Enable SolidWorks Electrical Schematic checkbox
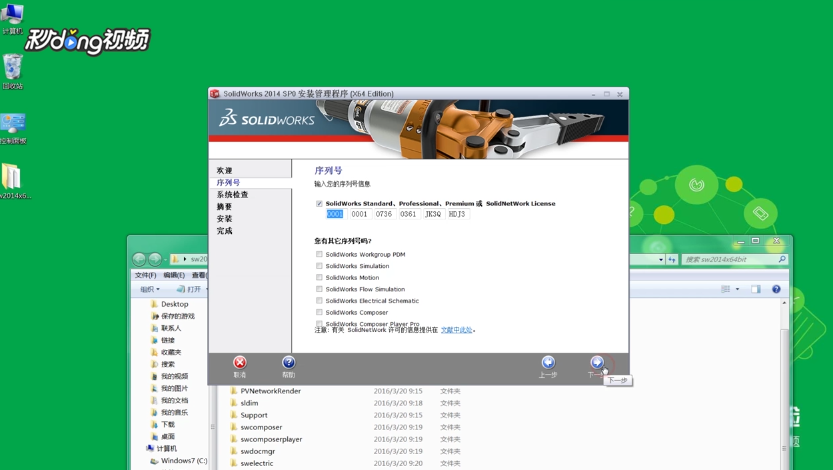This screenshot has height=470, width=833. pos(319,301)
